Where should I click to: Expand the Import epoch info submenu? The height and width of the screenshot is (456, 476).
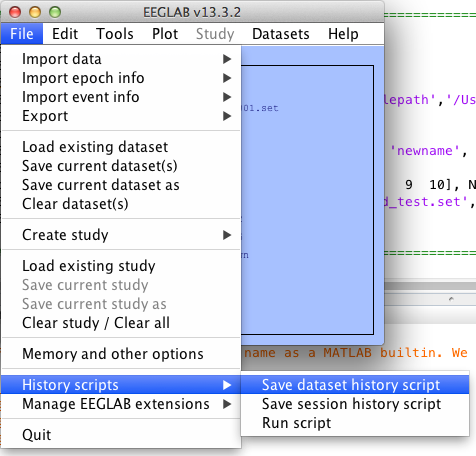(121, 78)
